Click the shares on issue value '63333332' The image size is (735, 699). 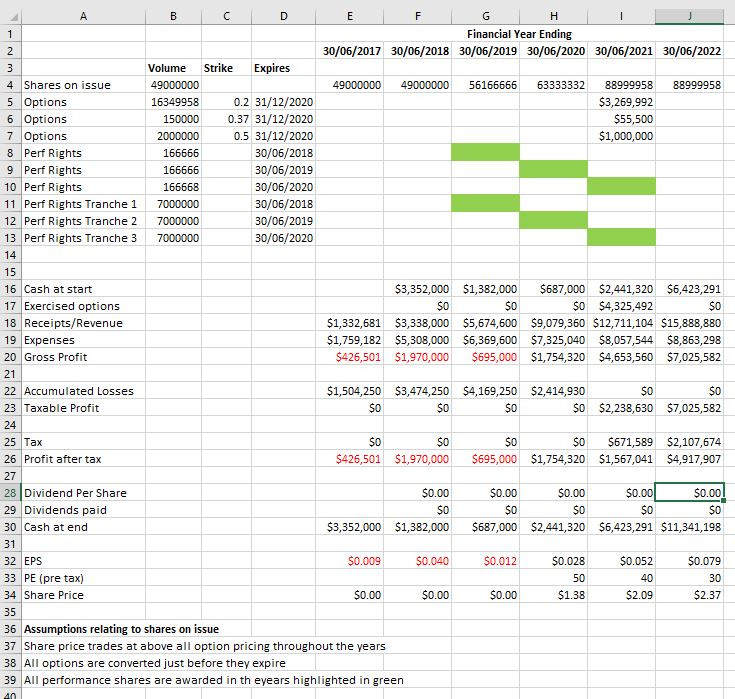pos(554,85)
